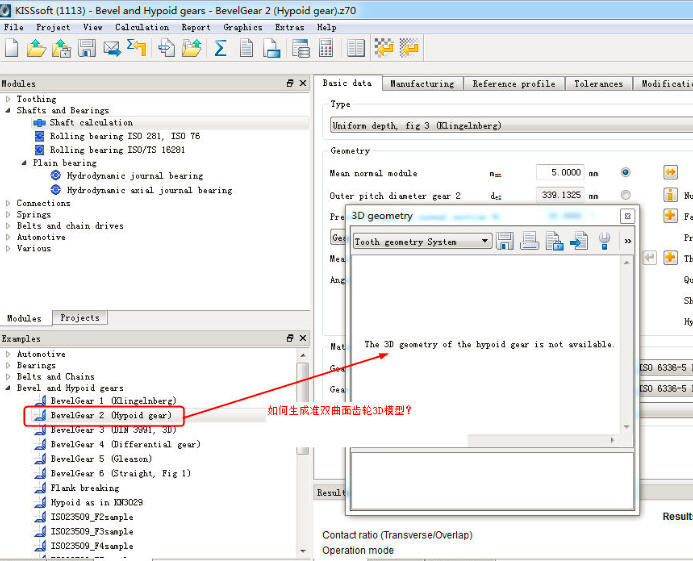This screenshot has height=561, width=693.
Task: Show more 3D geometry toolbar items chevron
Action: click(x=628, y=241)
